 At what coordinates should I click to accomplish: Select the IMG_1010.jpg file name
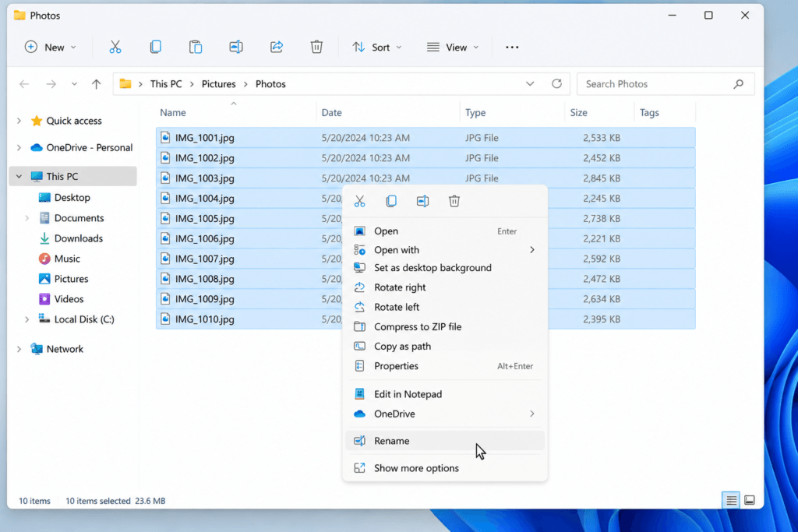coord(205,319)
